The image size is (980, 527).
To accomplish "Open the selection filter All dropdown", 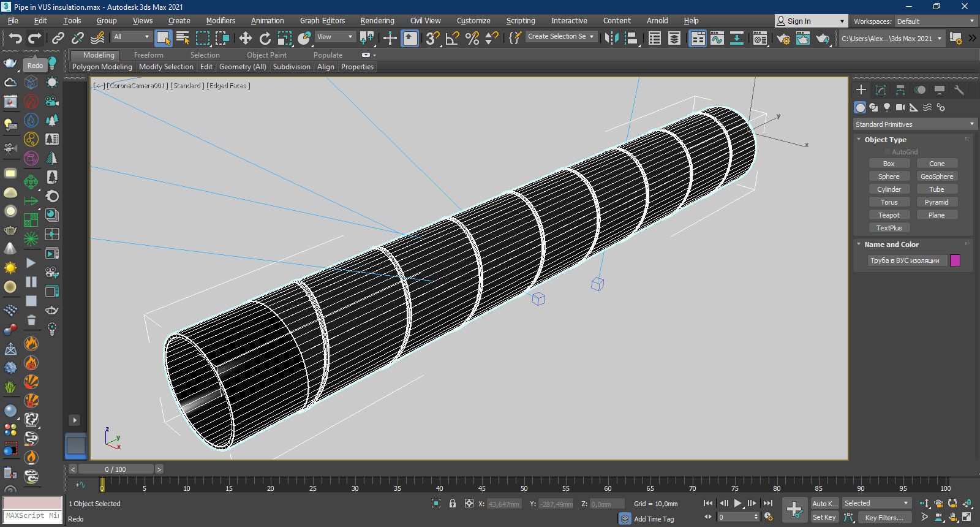I will click(x=131, y=37).
